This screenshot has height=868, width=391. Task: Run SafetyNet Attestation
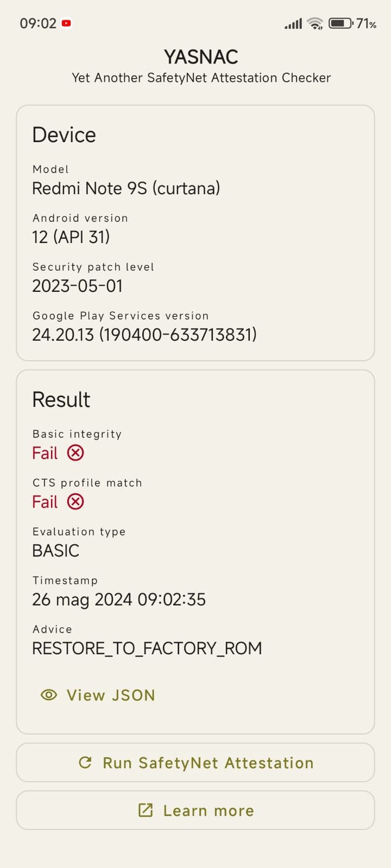[195, 763]
